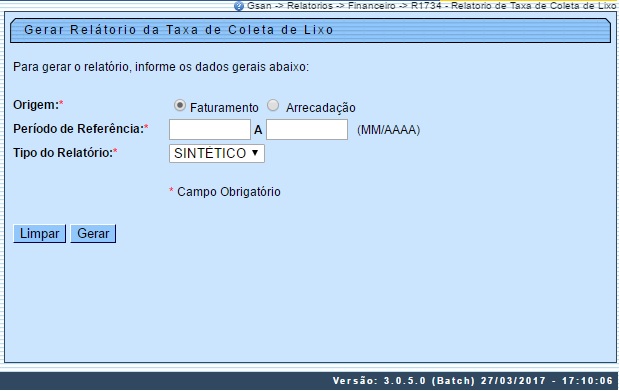Viewport: 619px width, 391px height.
Task: Click the blue help question mark icon
Action: point(239,6)
